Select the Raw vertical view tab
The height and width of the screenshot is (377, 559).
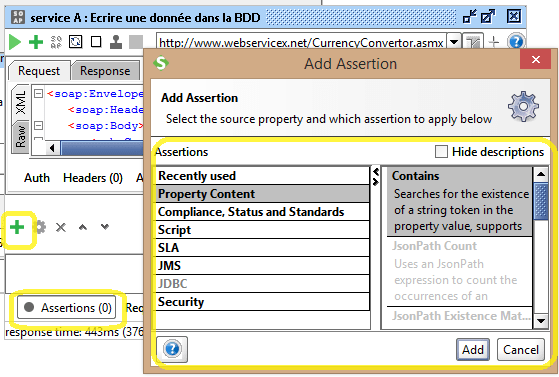[x=20, y=137]
